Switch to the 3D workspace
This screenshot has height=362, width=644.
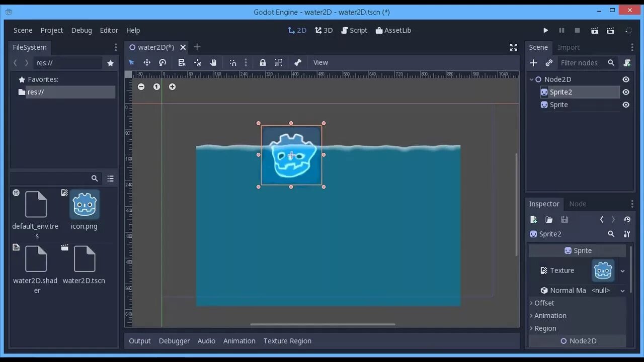pyautogui.click(x=324, y=30)
